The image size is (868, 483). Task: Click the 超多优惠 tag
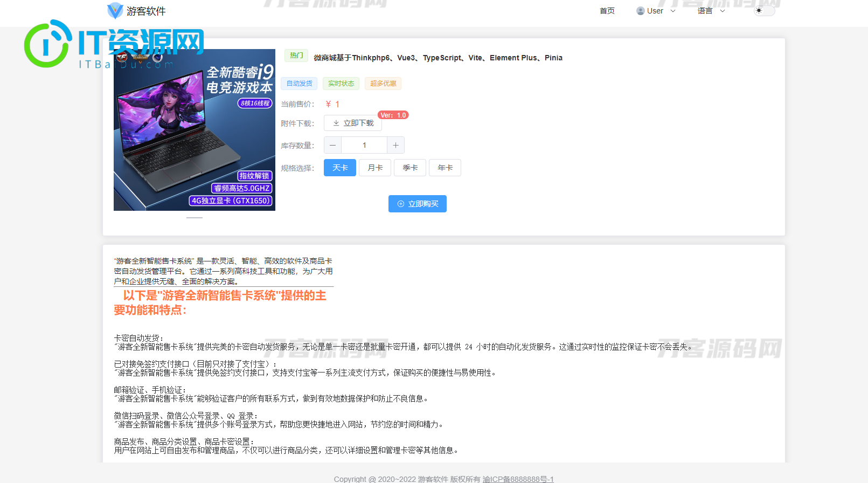point(383,84)
